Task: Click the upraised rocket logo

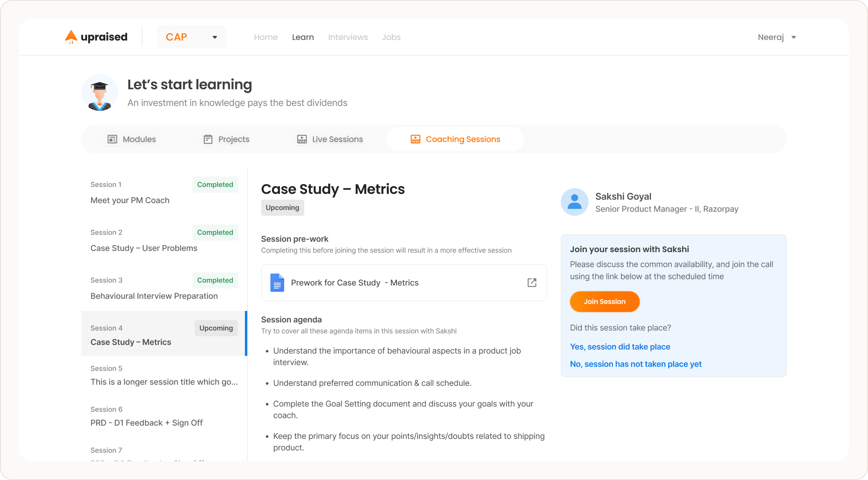Action: 96,37
